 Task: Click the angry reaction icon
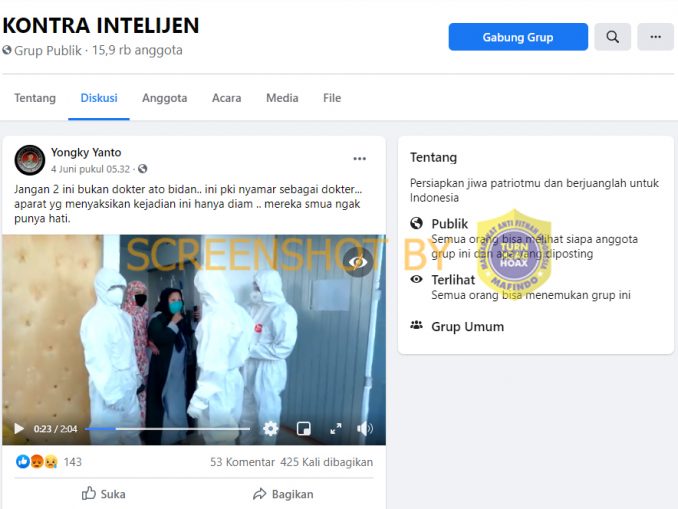tap(37, 462)
